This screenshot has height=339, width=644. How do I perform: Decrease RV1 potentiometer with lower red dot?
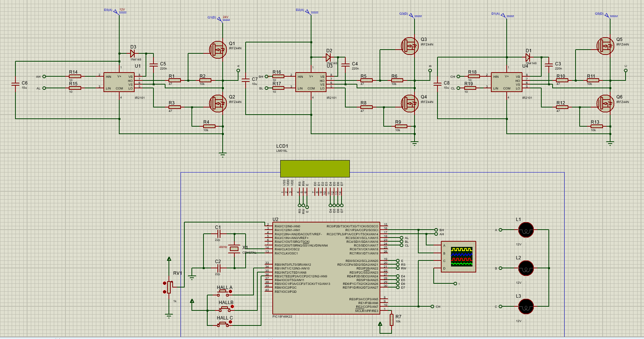coord(164,292)
